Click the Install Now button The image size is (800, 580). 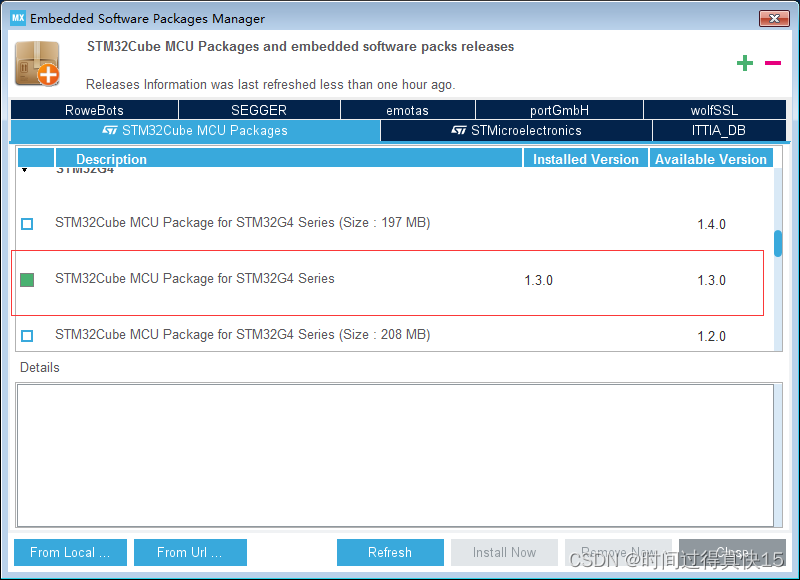[x=504, y=552]
